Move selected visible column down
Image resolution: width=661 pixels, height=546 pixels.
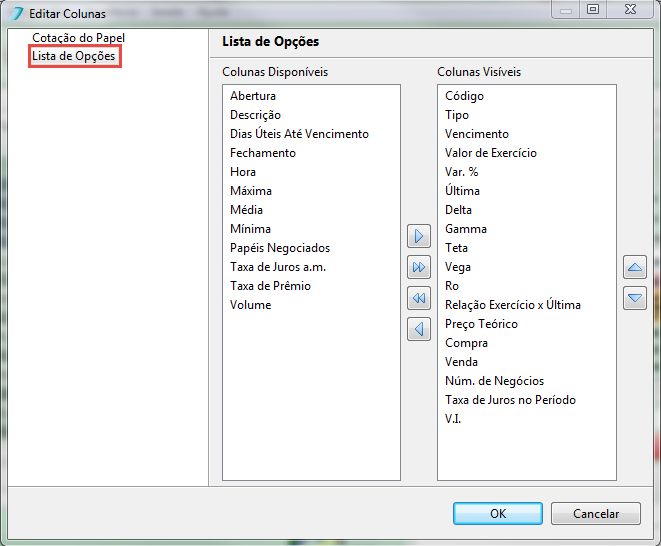click(x=634, y=298)
